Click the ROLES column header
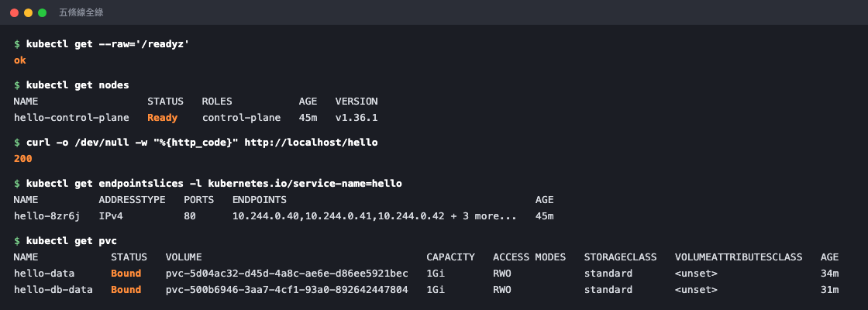 pyautogui.click(x=217, y=102)
